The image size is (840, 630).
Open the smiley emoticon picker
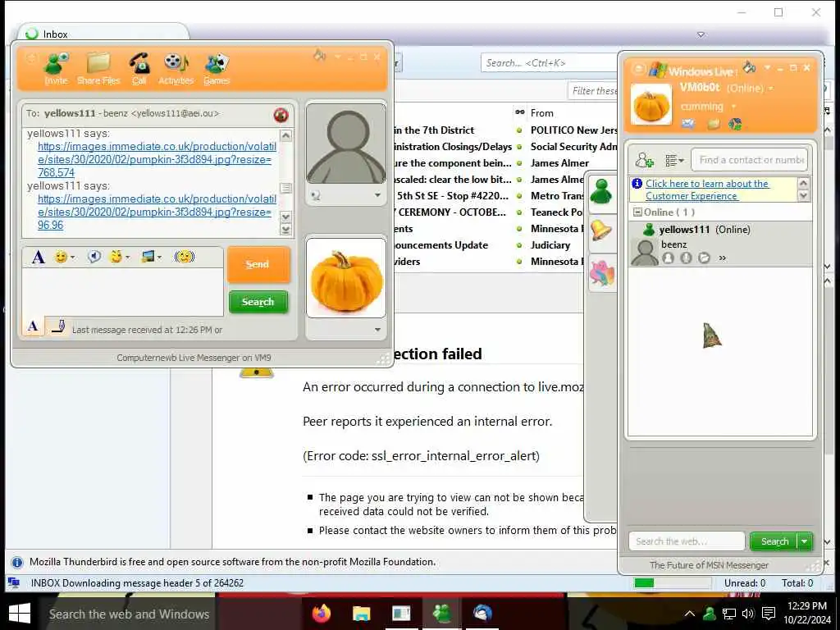64,257
